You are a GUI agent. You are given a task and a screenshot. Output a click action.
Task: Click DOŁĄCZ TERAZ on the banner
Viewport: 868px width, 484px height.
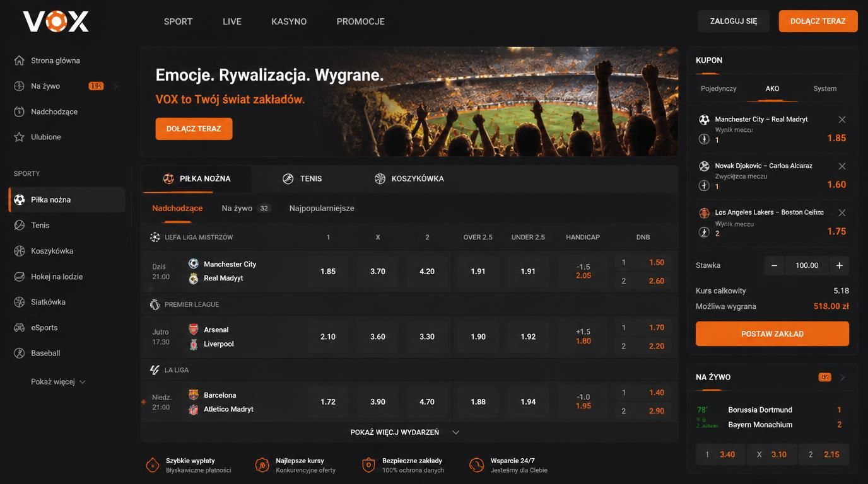click(194, 129)
